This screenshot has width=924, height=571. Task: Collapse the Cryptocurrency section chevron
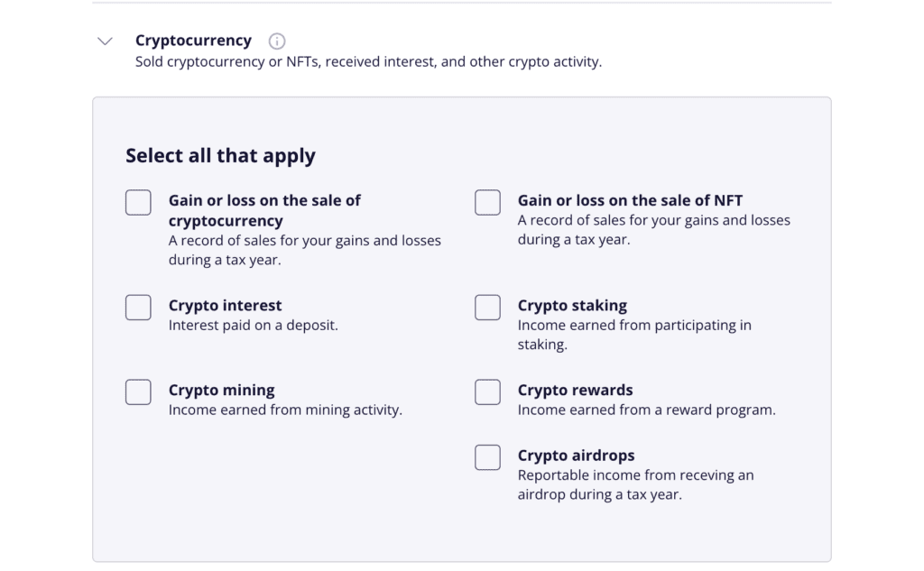[105, 41]
